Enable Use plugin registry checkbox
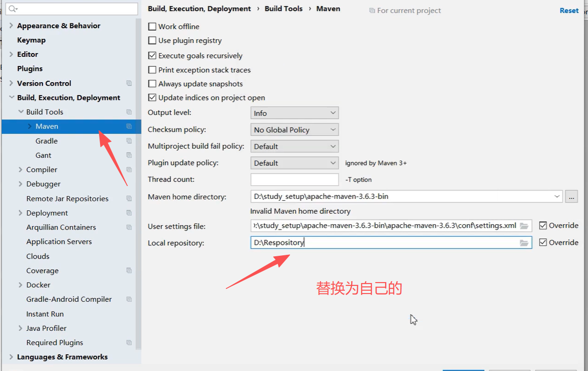This screenshot has height=371, width=588. (x=152, y=41)
